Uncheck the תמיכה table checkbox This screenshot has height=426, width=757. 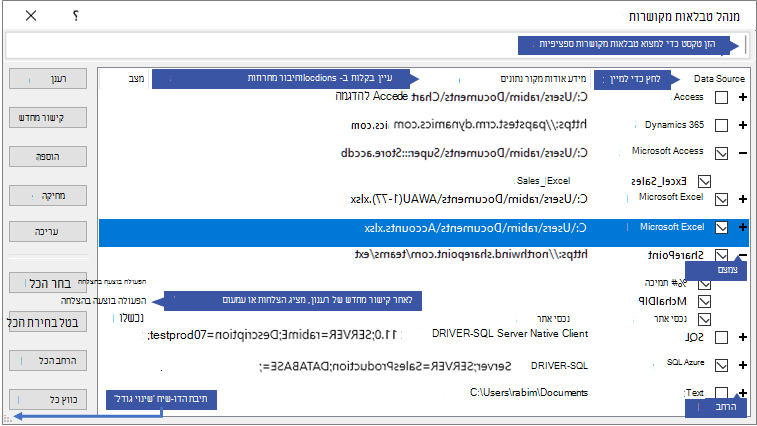click(x=704, y=284)
